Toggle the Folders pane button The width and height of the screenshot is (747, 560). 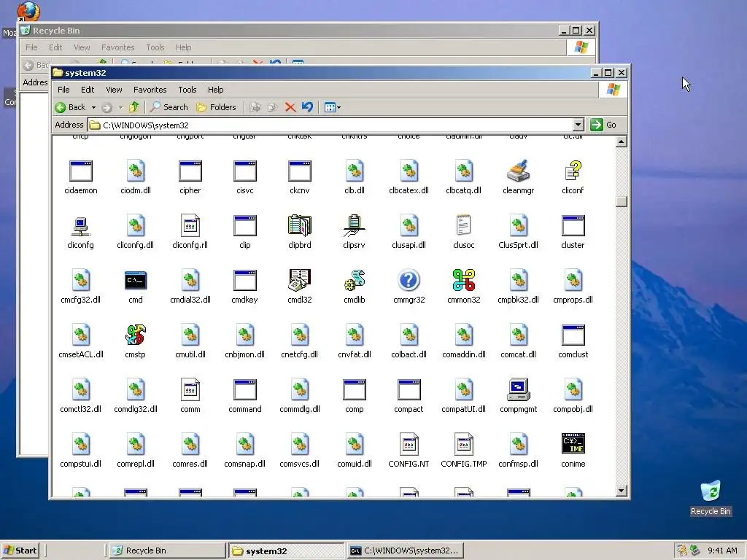click(216, 107)
